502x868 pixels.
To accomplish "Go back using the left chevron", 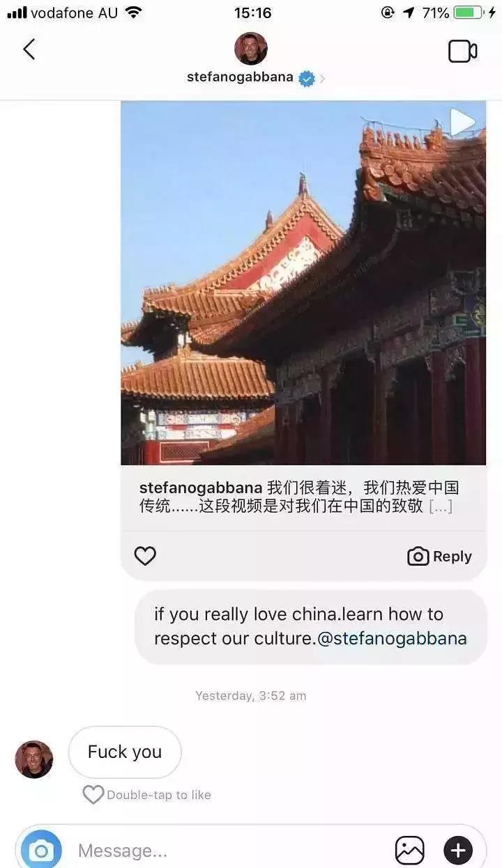I will pos(29,49).
